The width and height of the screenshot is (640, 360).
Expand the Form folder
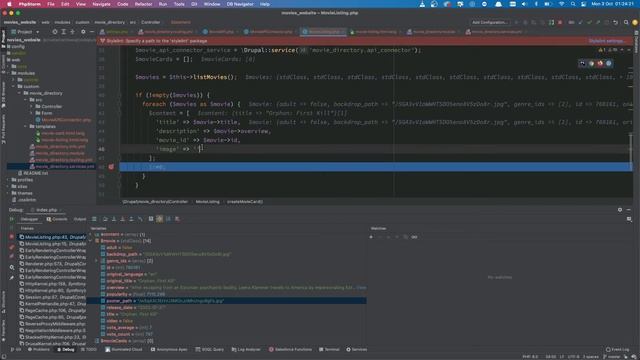[x=31, y=113]
